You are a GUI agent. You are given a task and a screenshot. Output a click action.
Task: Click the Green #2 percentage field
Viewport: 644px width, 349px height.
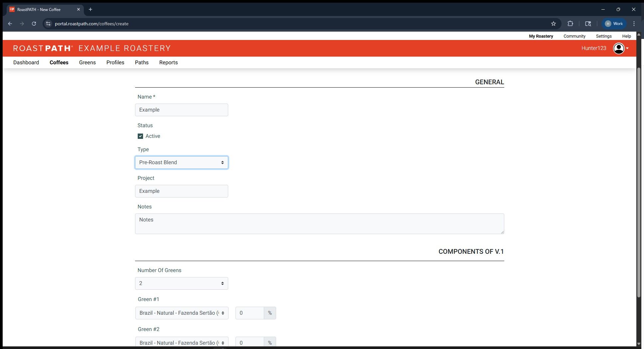point(250,342)
